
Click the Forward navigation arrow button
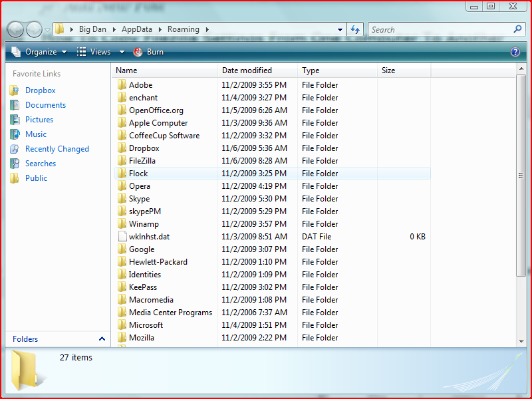(34, 29)
